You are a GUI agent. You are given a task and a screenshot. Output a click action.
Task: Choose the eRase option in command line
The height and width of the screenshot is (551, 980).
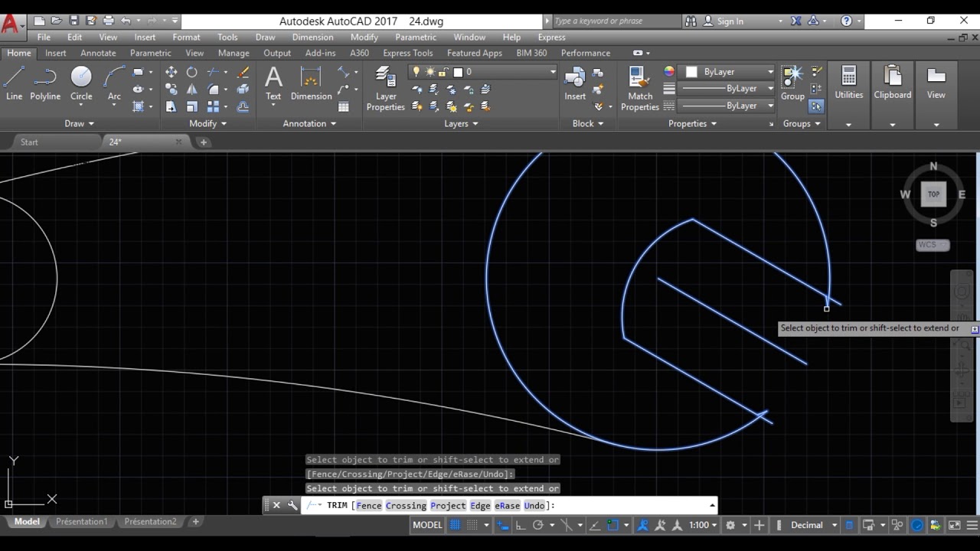point(508,506)
